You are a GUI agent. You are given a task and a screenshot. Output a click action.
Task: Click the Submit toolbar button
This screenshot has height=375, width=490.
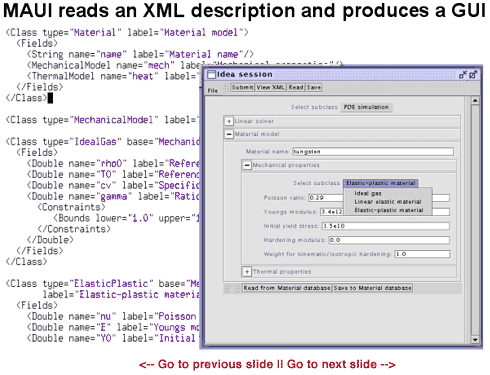tap(242, 87)
